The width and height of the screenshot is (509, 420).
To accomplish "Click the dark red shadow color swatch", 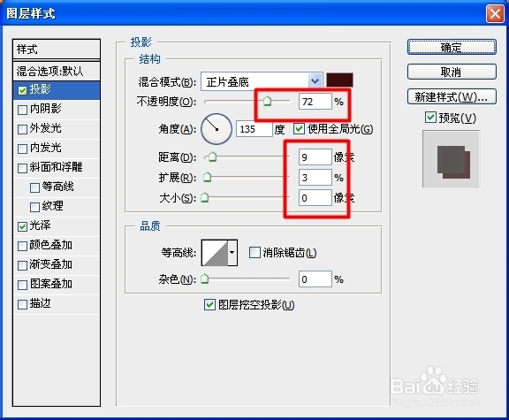I will point(339,80).
